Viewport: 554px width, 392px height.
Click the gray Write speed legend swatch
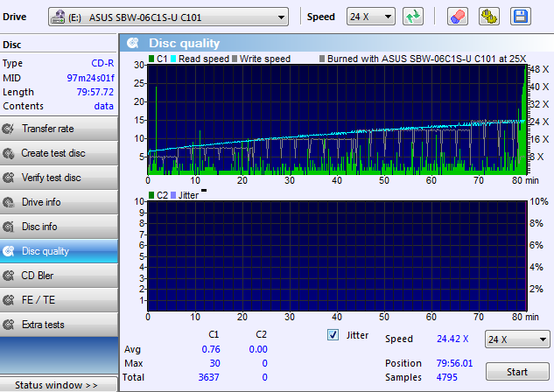pos(235,59)
